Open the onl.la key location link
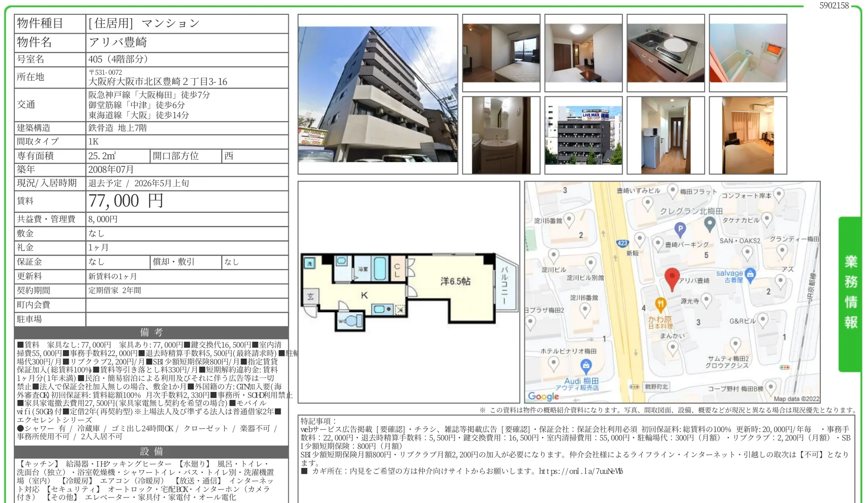This screenshot has width=868, height=503. pos(580,471)
